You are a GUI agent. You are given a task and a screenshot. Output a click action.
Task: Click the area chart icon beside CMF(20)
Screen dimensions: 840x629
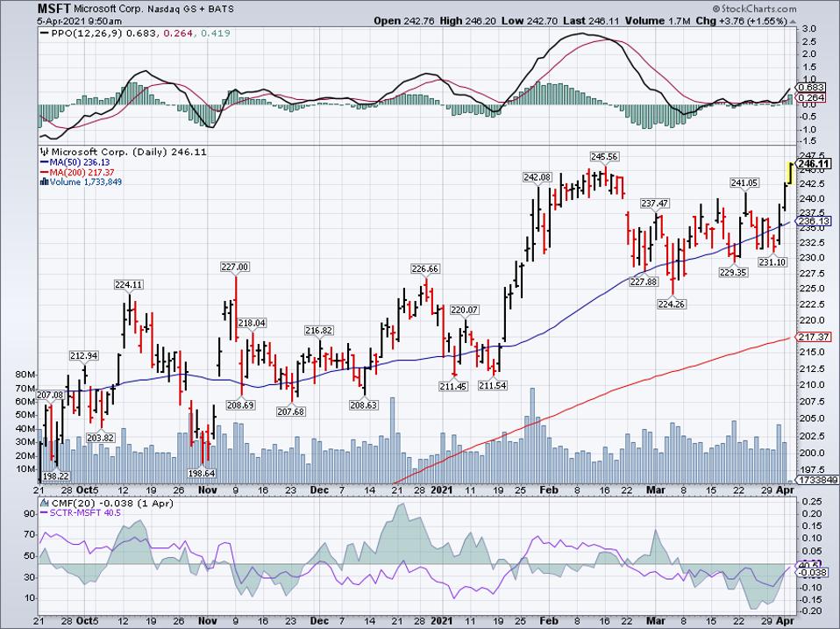coord(44,504)
